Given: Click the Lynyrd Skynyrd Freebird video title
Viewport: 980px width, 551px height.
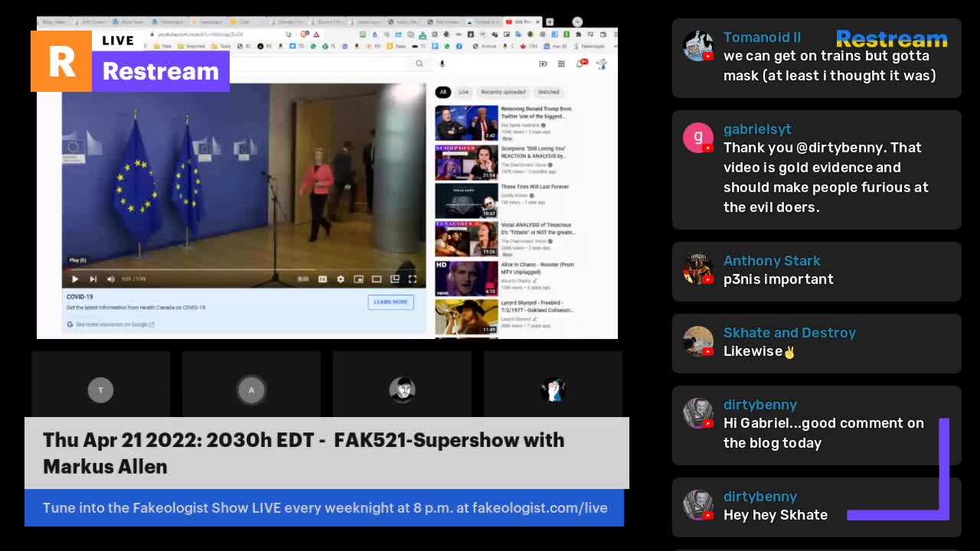Looking at the screenshot, I should [x=537, y=306].
